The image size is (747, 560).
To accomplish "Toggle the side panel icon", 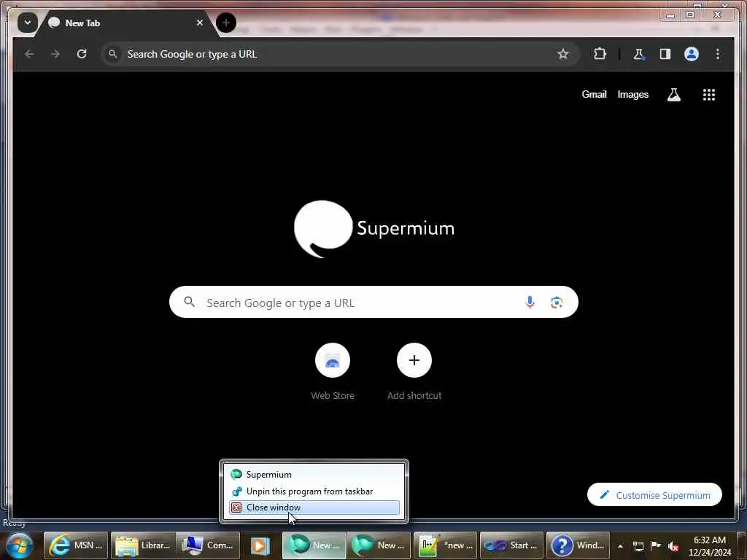I will tap(665, 54).
